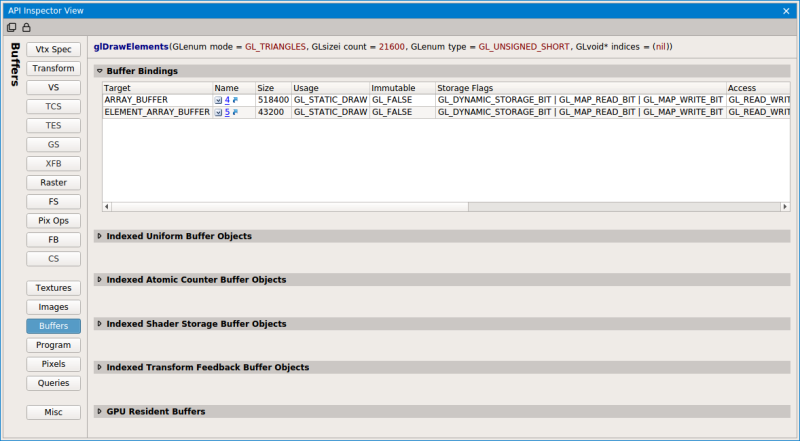Click storage flags cell of ARRAY_BUFFER row
Viewport: 800px width, 441px height.
pos(581,100)
